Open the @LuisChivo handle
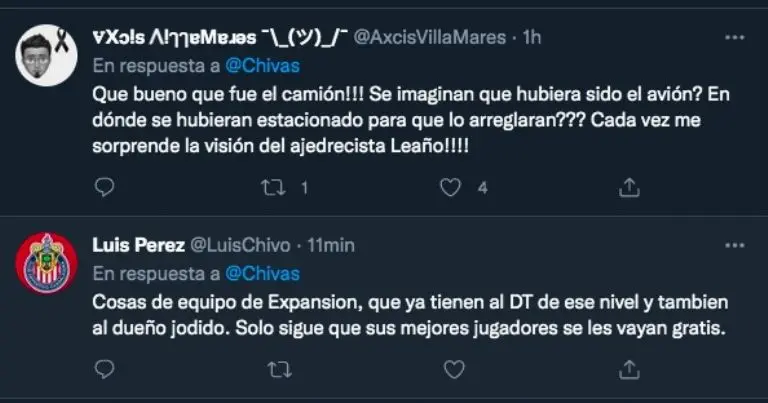The height and width of the screenshot is (403, 768). click(240, 245)
